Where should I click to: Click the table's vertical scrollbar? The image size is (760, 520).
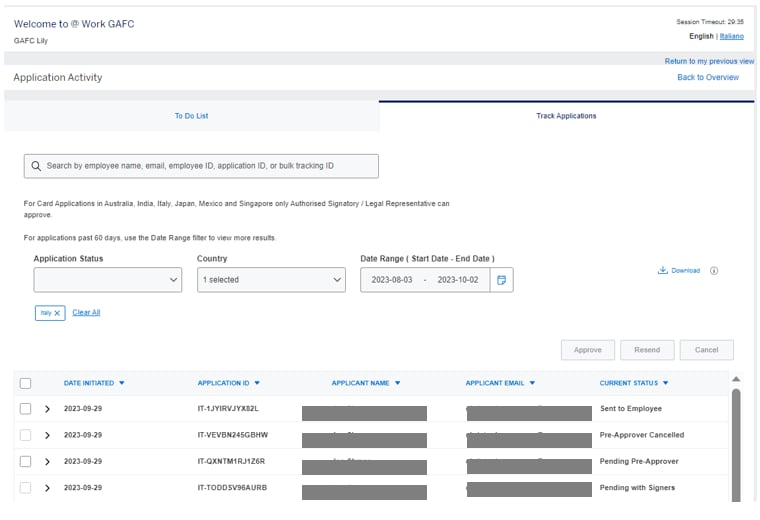[737, 440]
